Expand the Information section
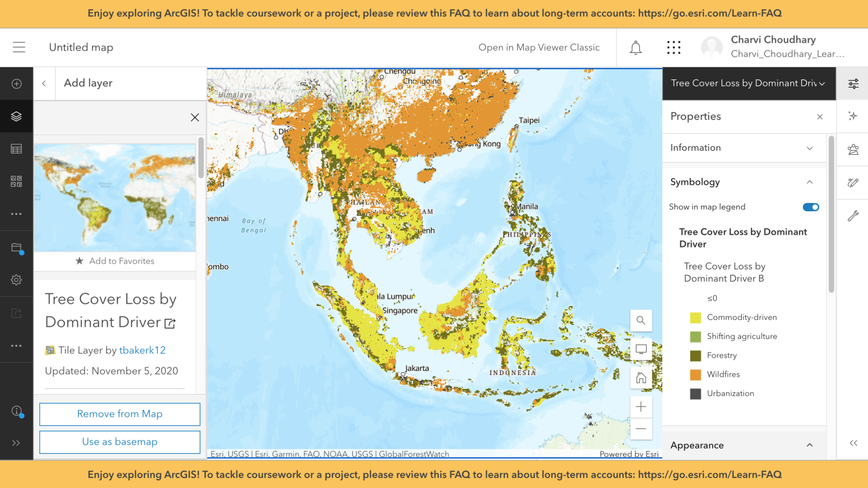This screenshot has height=488, width=868. 744,148
